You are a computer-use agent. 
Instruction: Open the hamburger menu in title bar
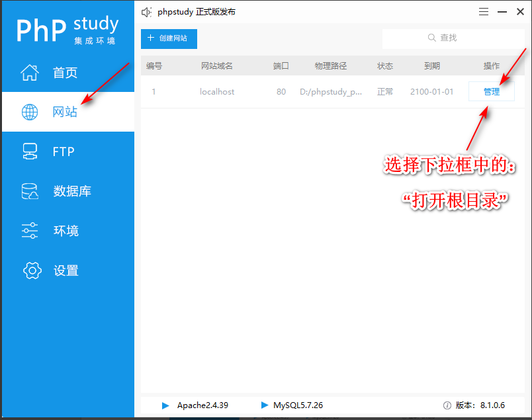[484, 12]
